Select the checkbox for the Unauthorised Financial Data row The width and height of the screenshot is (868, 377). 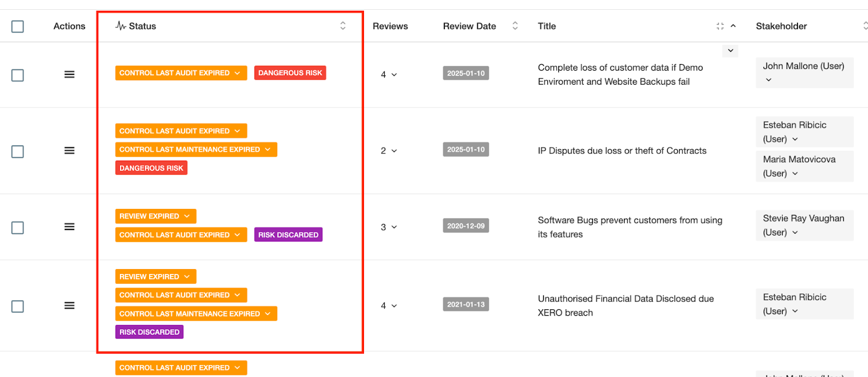click(x=17, y=306)
